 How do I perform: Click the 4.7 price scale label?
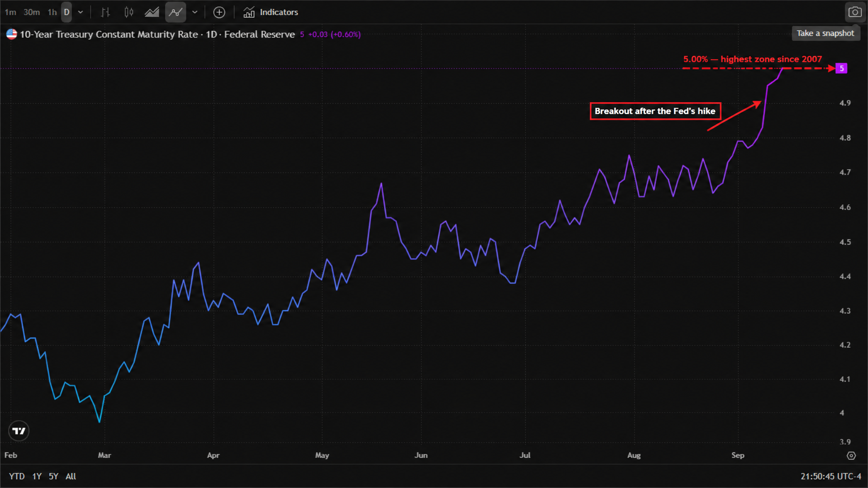pyautogui.click(x=845, y=172)
